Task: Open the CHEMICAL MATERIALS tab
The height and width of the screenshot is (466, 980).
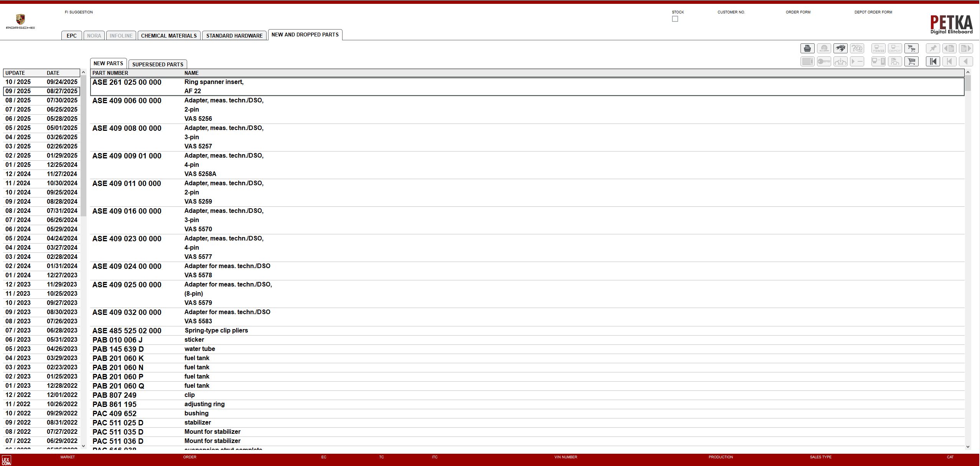Action: pos(169,36)
